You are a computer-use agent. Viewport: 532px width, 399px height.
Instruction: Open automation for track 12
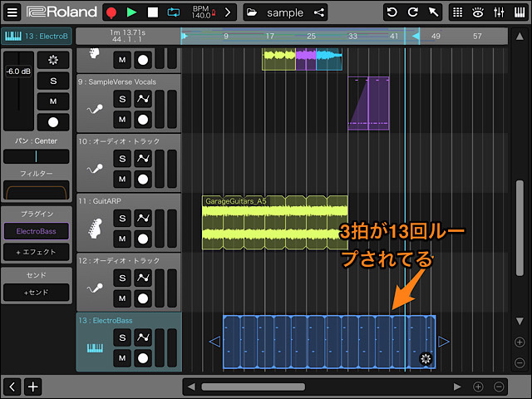pyautogui.click(x=143, y=278)
